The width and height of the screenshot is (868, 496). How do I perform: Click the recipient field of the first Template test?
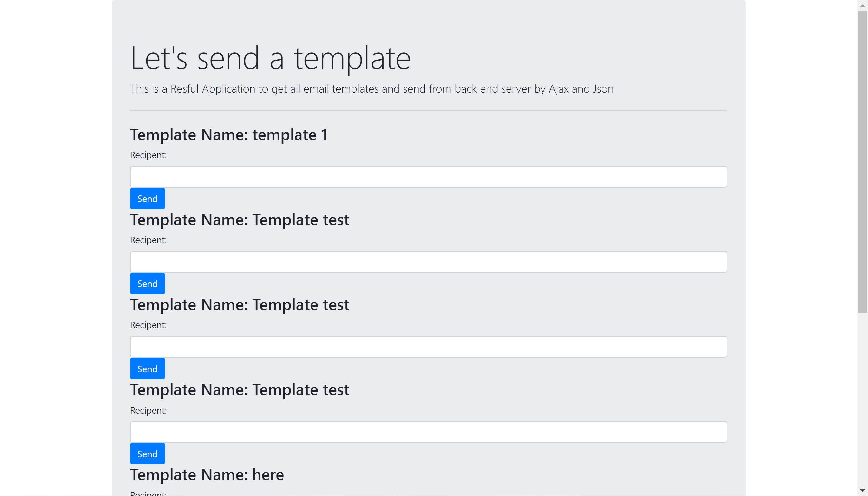click(x=428, y=262)
